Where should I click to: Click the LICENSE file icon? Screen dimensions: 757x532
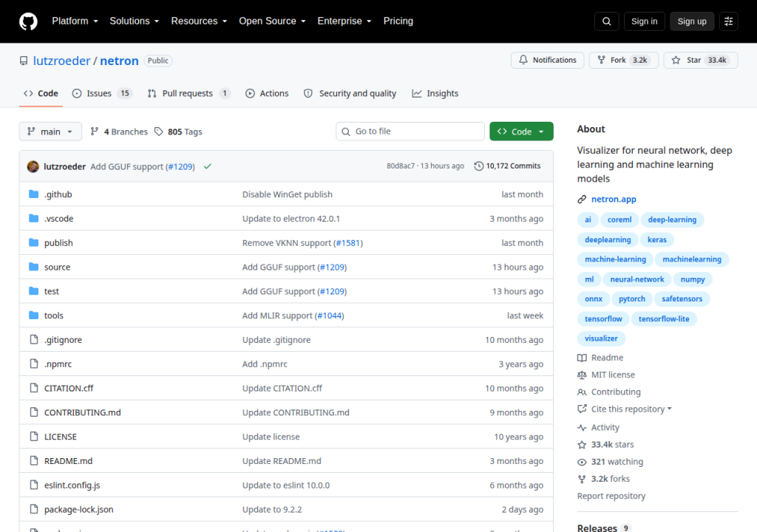click(33, 437)
